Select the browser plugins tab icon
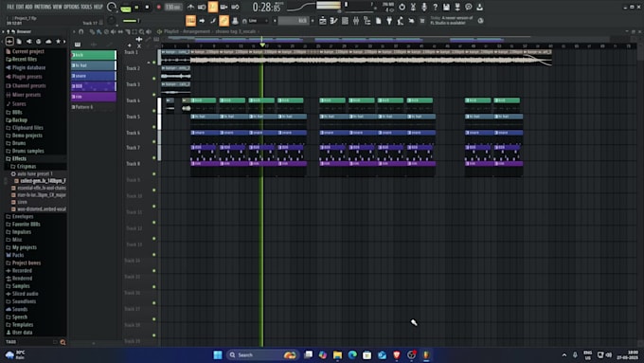 click(28, 41)
